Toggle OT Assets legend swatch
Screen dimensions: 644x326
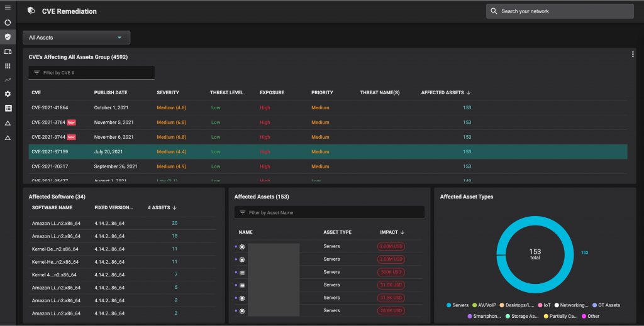594,305
